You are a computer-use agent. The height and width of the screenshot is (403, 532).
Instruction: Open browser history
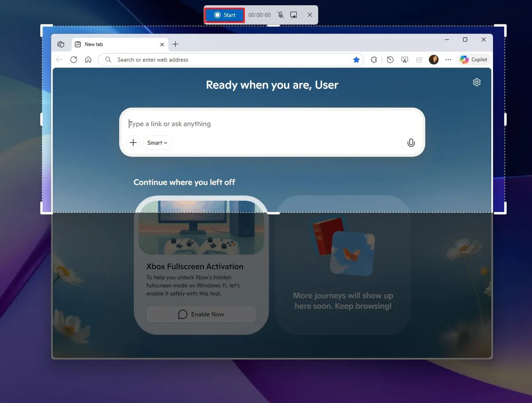[x=389, y=59]
